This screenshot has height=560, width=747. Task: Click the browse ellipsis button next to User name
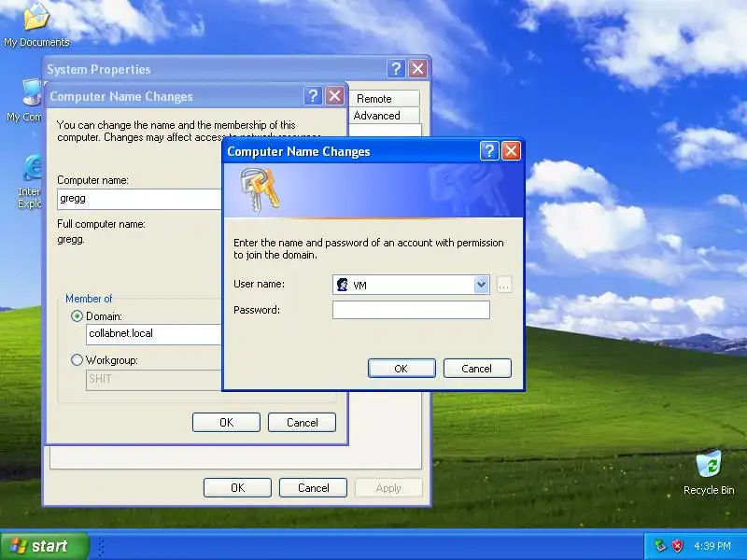coord(504,285)
